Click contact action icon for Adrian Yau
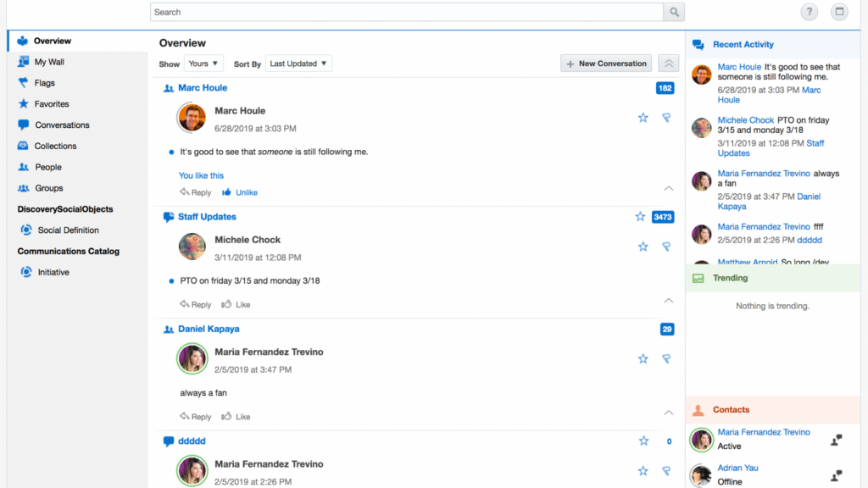The width and height of the screenshot is (868, 488). click(x=837, y=475)
